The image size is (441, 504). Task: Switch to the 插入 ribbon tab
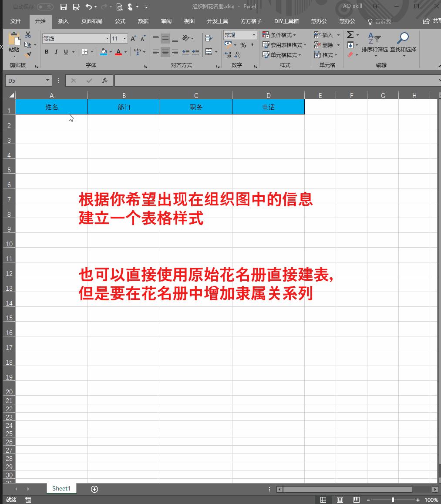tap(63, 21)
